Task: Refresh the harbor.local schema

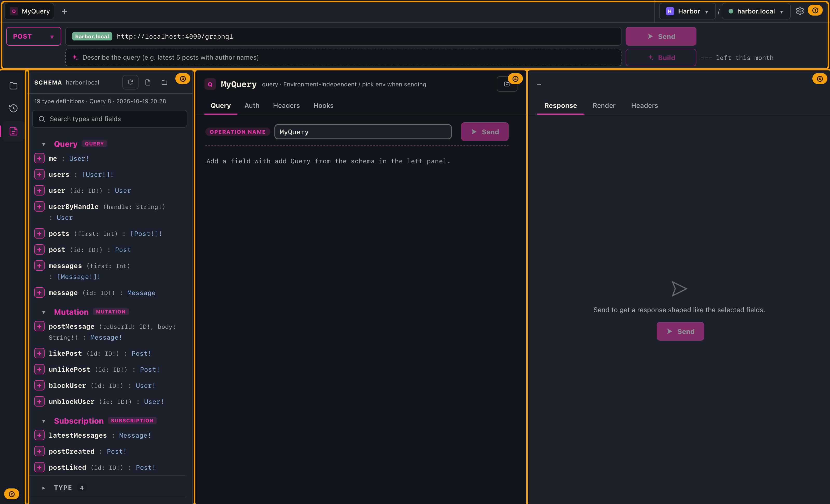Action: (x=130, y=82)
